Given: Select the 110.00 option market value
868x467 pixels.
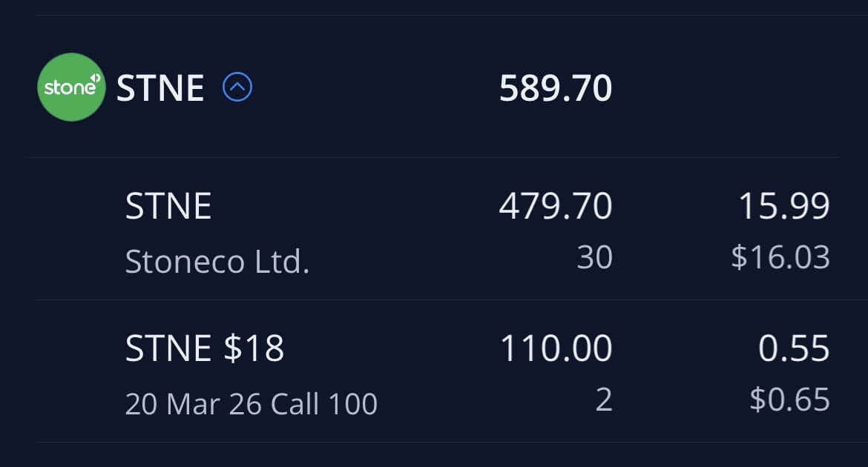Looking at the screenshot, I should tap(556, 348).
